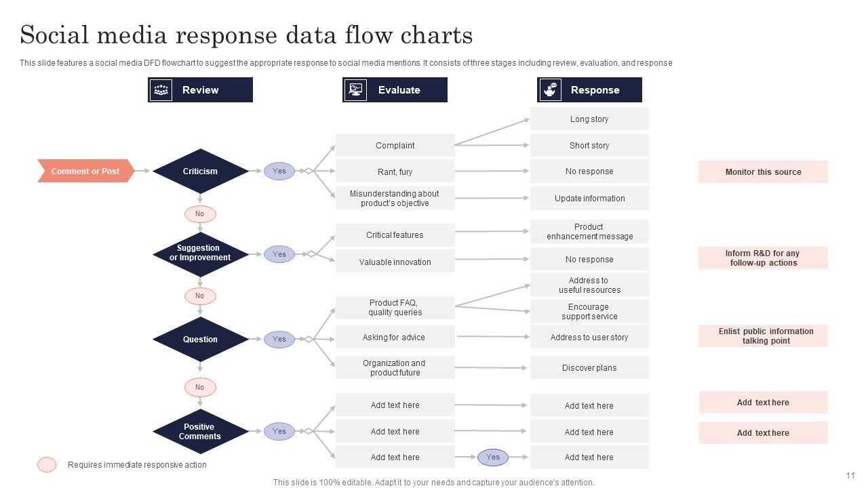Click the Discover plans response box

coord(589,368)
